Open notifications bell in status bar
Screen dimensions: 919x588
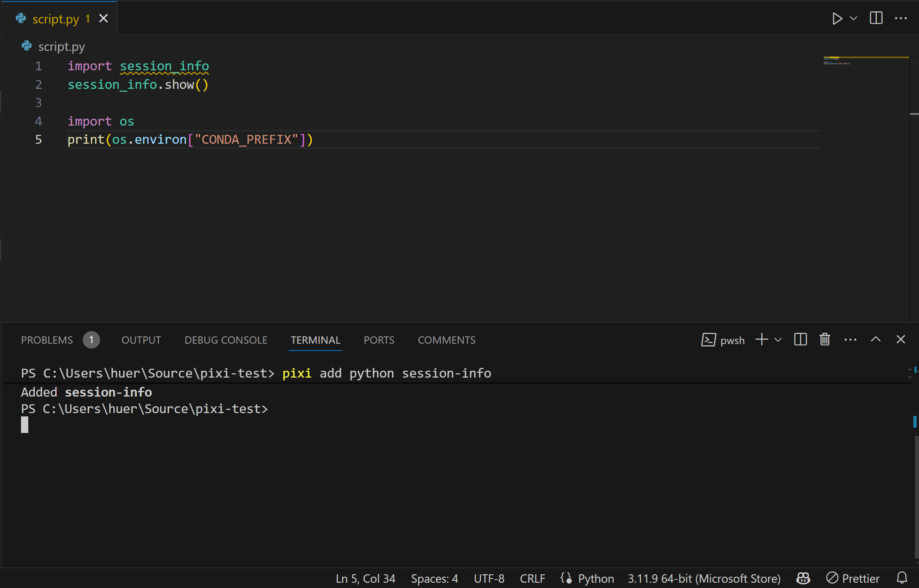click(x=902, y=578)
